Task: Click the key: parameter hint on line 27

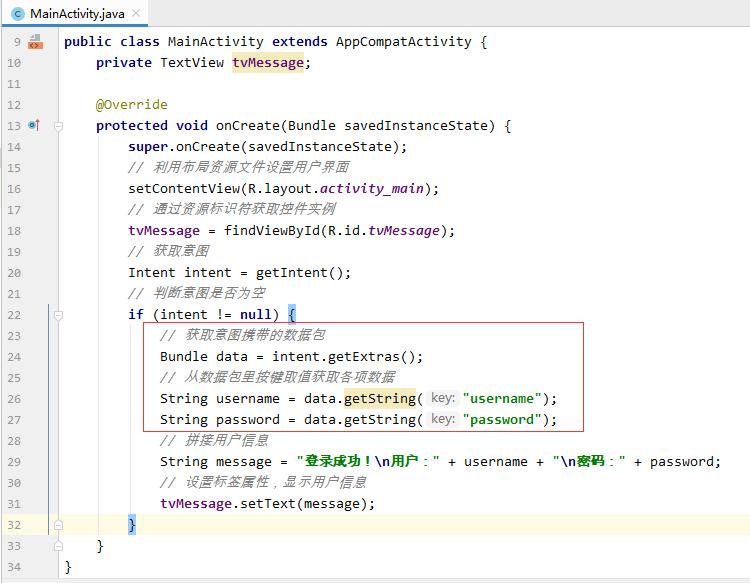Action: coord(443,419)
